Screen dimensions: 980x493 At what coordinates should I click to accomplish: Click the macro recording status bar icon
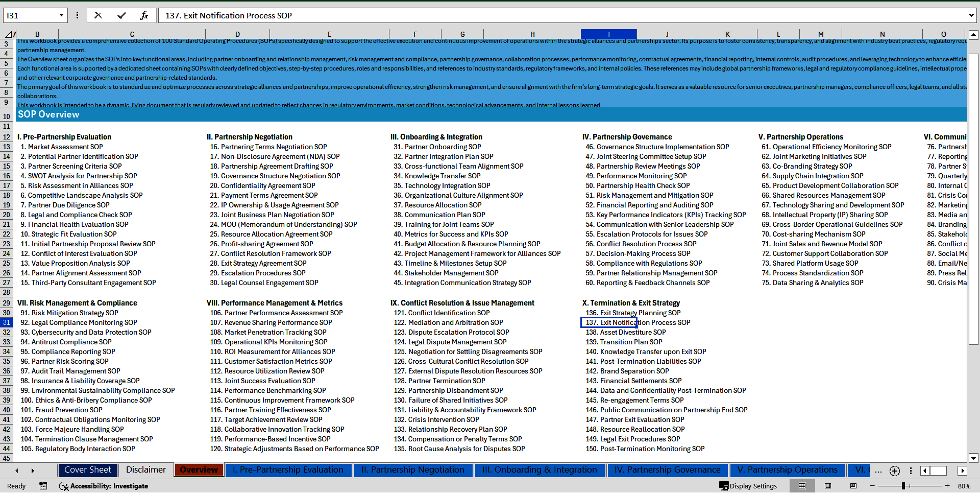tap(43, 486)
